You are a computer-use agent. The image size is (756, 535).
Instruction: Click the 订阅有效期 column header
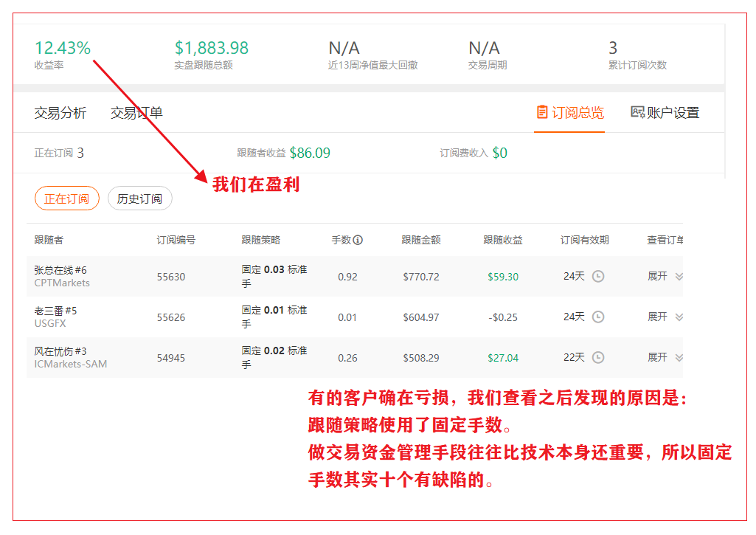point(584,240)
